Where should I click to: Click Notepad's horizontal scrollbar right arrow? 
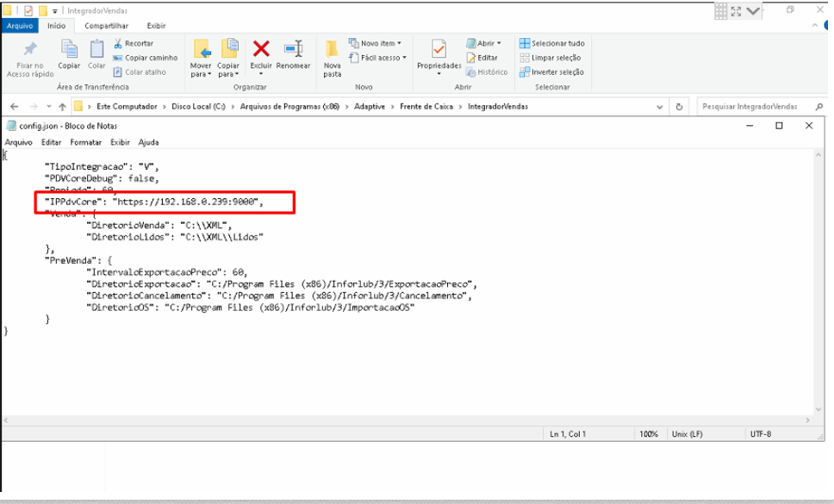[807, 420]
